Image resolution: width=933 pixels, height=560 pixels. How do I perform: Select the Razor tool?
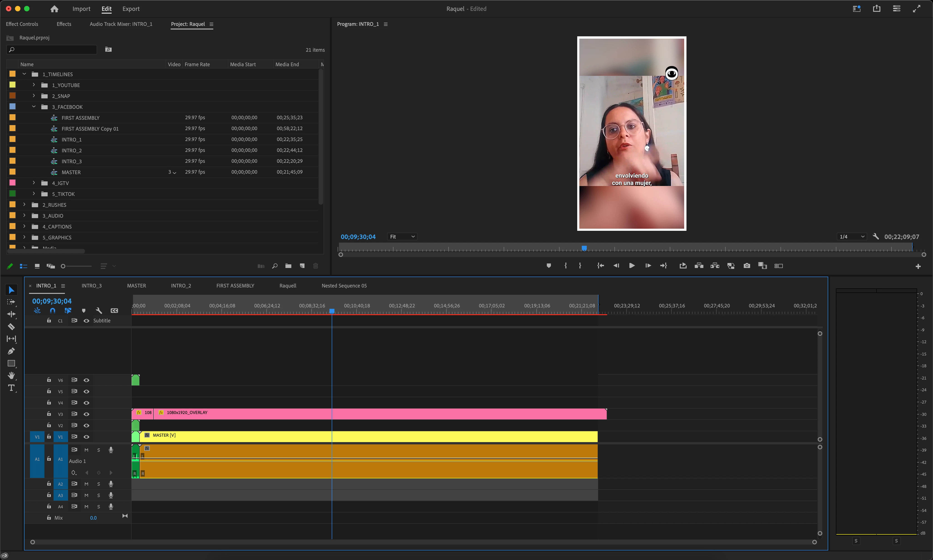coord(11,327)
